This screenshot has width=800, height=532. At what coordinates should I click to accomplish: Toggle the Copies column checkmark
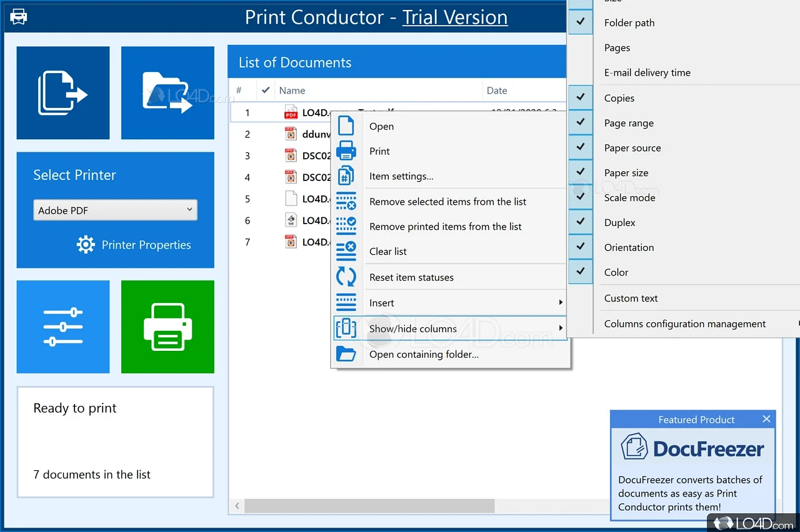581,97
